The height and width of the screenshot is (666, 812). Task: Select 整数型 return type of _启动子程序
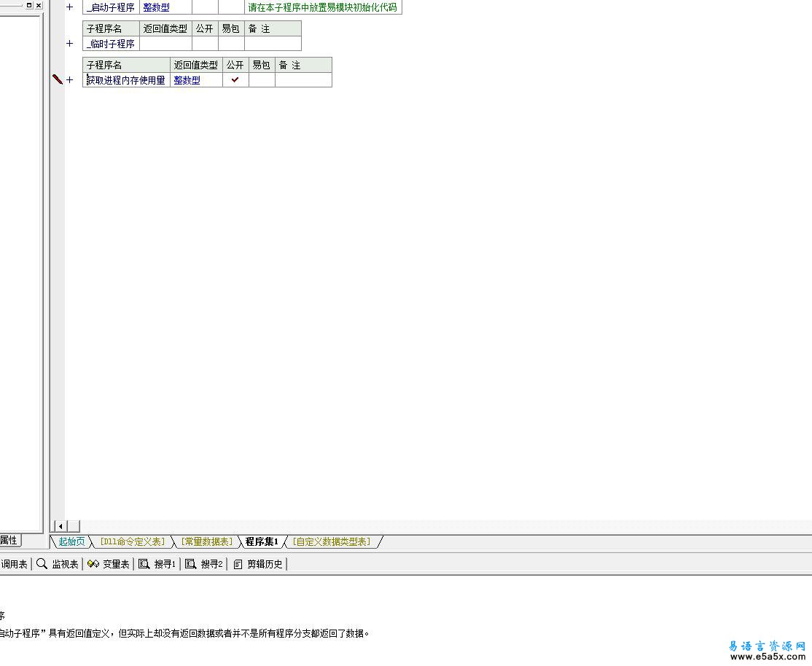click(x=165, y=7)
